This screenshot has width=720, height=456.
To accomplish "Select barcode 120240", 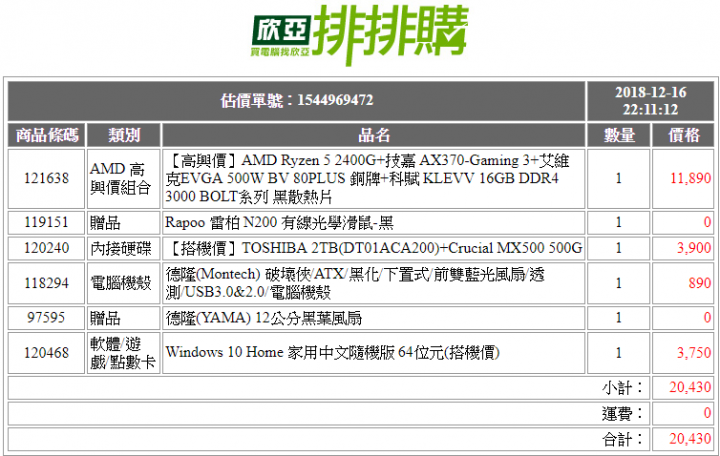I will [x=46, y=248].
